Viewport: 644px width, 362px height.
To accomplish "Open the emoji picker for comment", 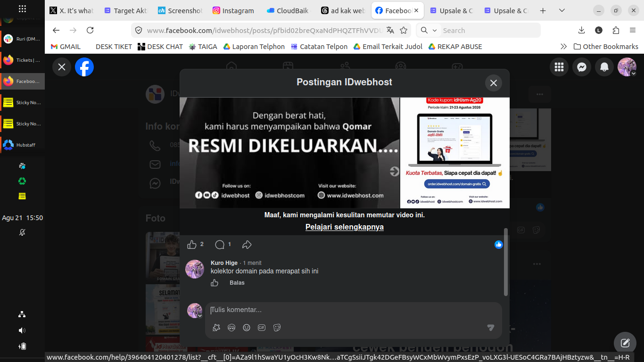I will point(247,328).
